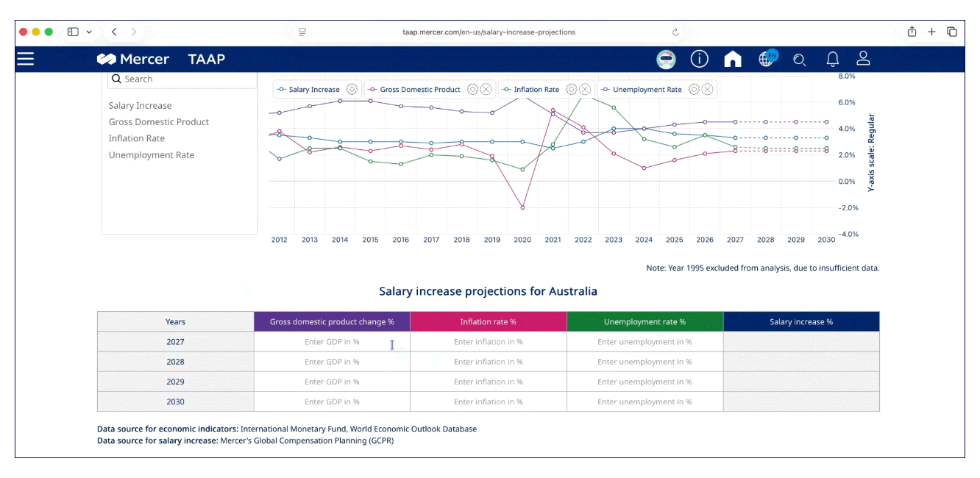The height and width of the screenshot is (478, 980).
Task: Focus the Safari address bar URL
Action: pyautogui.click(x=489, y=32)
